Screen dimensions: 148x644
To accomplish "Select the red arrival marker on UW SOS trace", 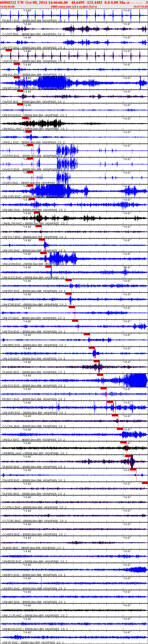I will tap(100, 375).
